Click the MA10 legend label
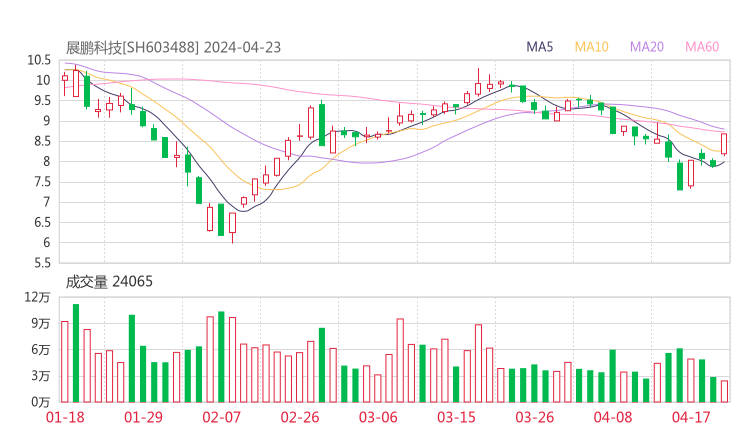Viewport: 740px width, 440px height. click(x=591, y=47)
